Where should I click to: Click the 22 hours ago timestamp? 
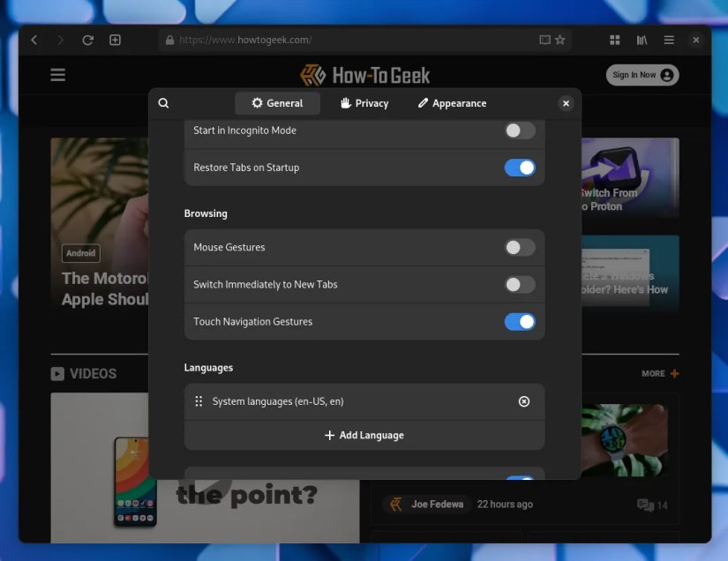(x=505, y=505)
